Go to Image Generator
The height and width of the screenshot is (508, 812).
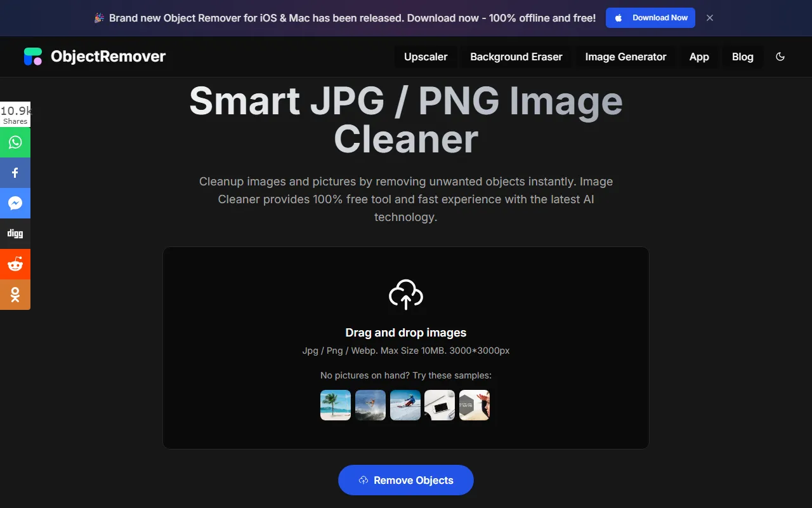pyautogui.click(x=625, y=57)
